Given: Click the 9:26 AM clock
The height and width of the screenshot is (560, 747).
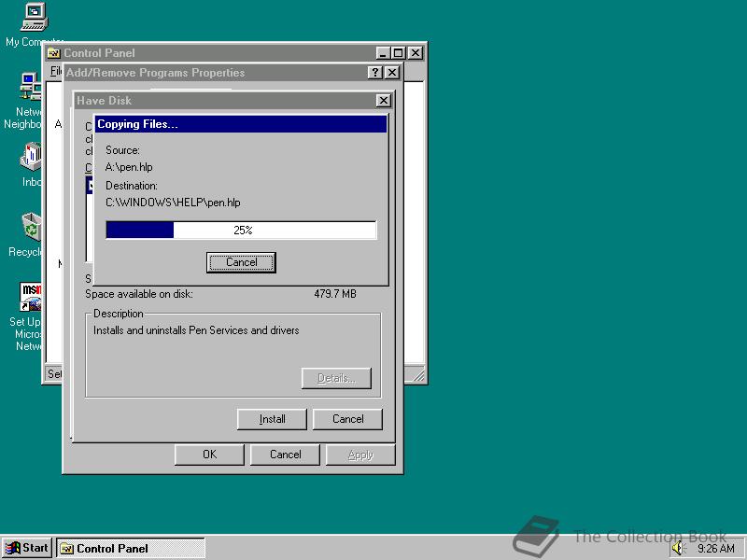Looking at the screenshot, I should click(x=716, y=549).
